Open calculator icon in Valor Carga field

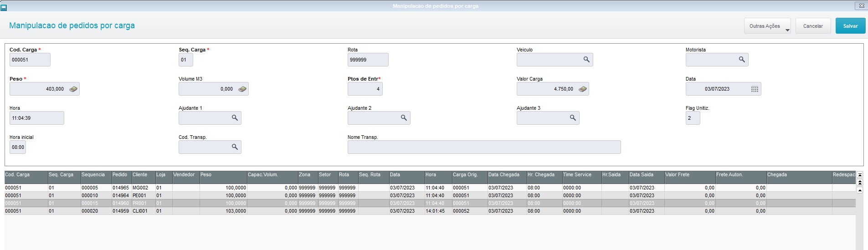pyautogui.click(x=582, y=89)
